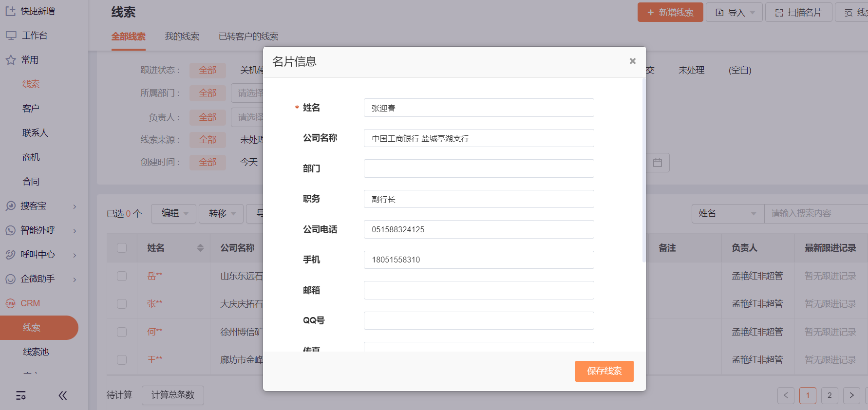Screen dimensions: 868x410
Task: Click the 扫描名片 button
Action: [x=798, y=12]
